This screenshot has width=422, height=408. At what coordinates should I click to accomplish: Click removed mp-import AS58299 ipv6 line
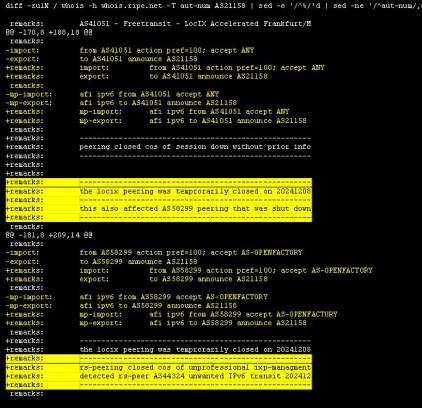(136, 297)
